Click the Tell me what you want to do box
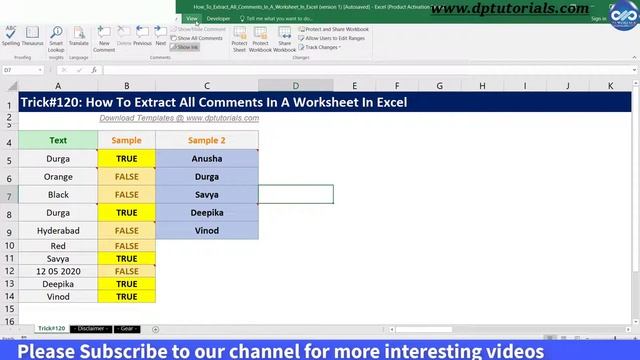 click(276, 18)
